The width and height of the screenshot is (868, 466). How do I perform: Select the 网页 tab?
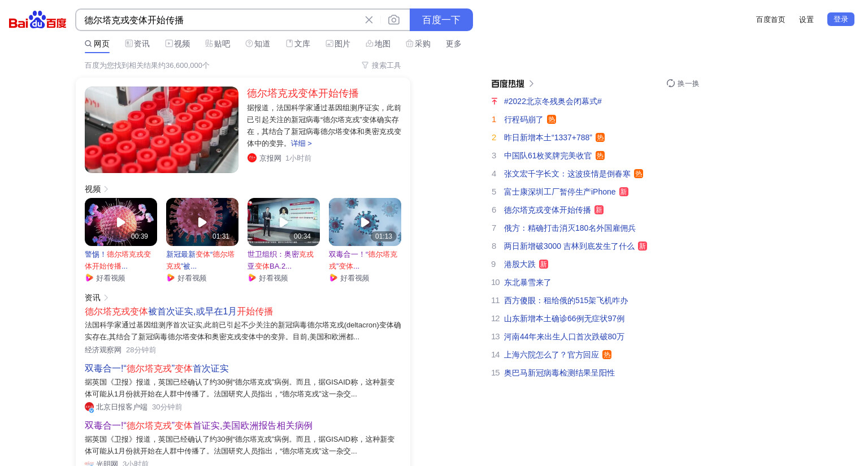tap(97, 44)
